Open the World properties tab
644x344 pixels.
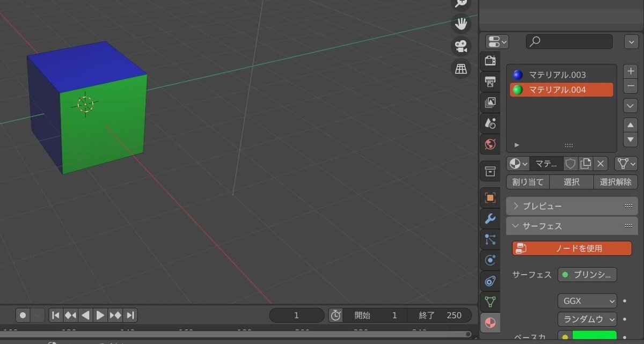pyautogui.click(x=489, y=144)
